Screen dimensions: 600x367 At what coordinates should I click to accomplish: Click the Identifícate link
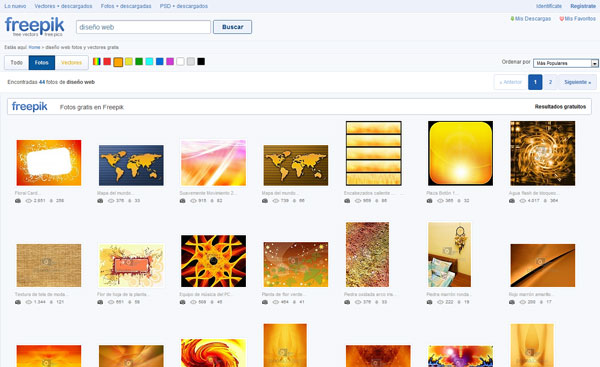549,6
